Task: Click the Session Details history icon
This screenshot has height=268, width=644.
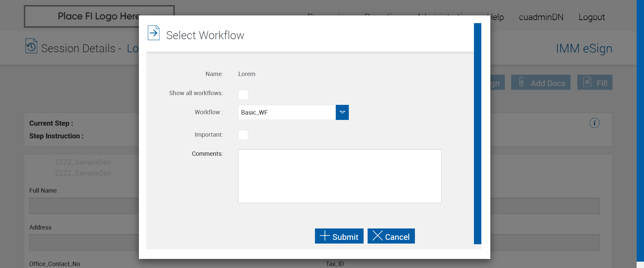Action: coord(31,46)
